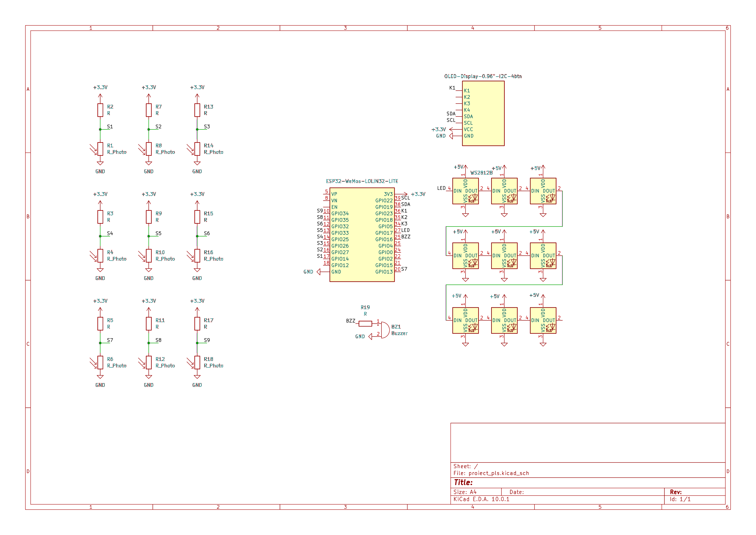
Task: Select the R2 resistor symbol
Action: (x=100, y=110)
